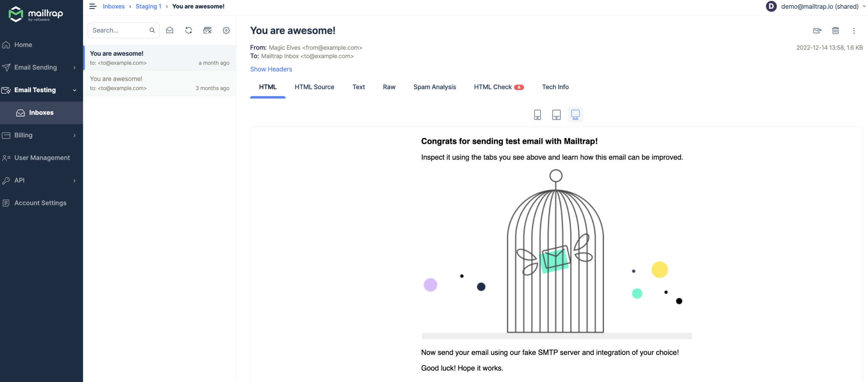Click the Search input field
This screenshot has width=868, height=382.
(x=119, y=30)
